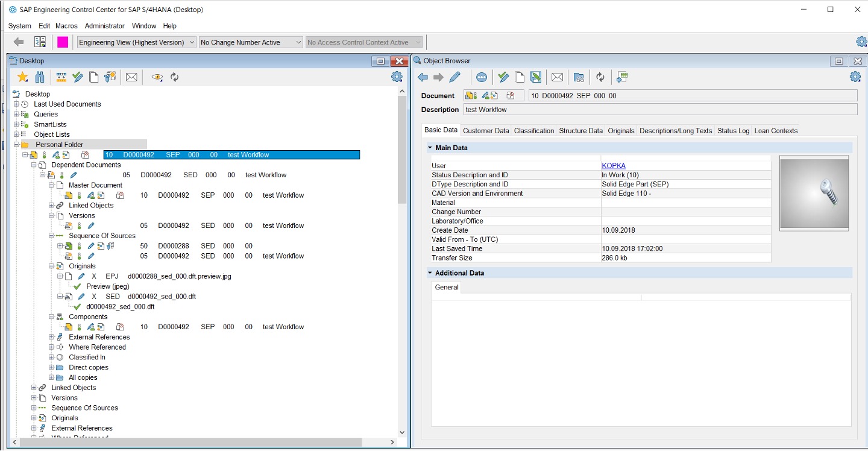Expand the Object Lists node
The height and width of the screenshot is (451, 868).
16,134
